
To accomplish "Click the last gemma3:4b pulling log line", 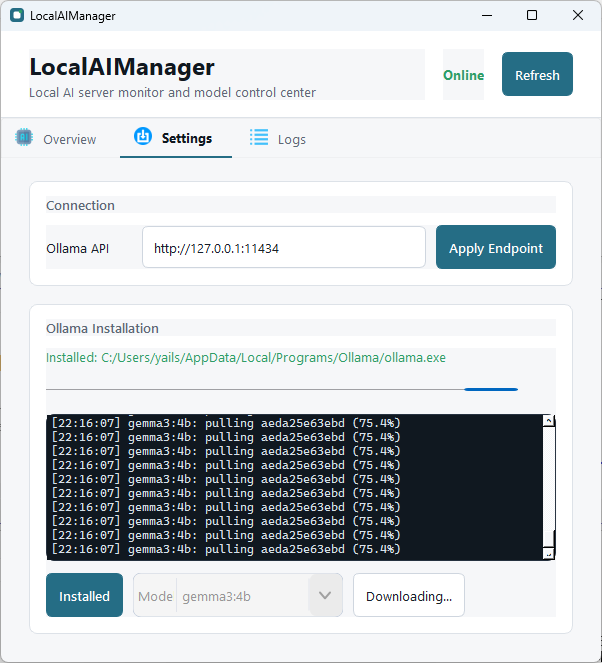I will [226, 549].
